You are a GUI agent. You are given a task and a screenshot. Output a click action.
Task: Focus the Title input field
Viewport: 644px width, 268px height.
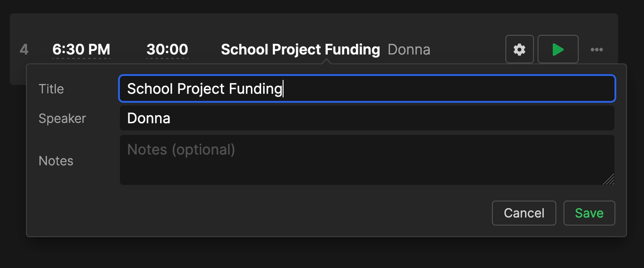point(367,89)
